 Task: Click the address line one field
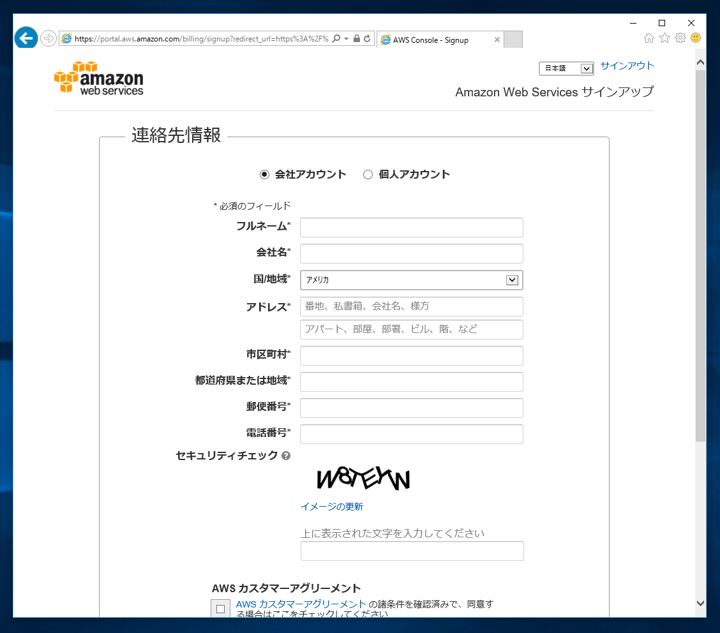coord(411,307)
